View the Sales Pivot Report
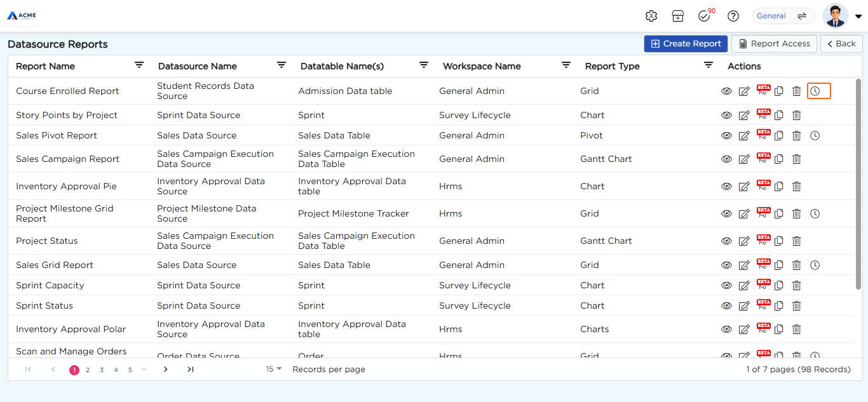This screenshot has width=868, height=402. (726, 135)
